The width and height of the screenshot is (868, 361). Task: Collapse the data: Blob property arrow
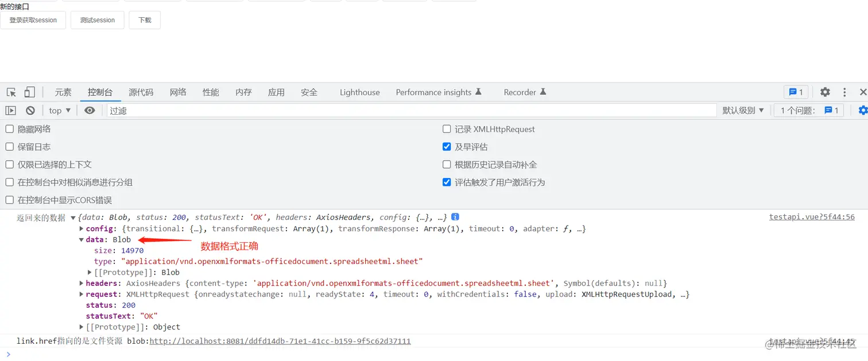pos(82,240)
